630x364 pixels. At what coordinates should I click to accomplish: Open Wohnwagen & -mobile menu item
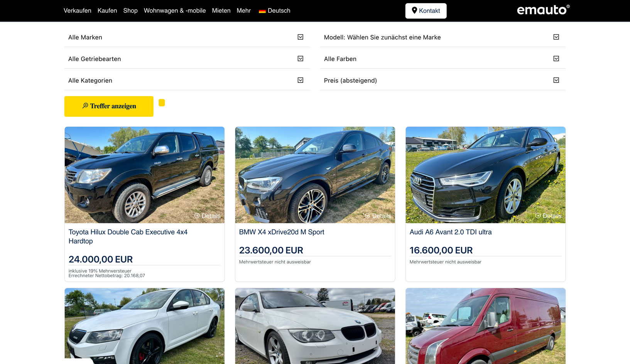[175, 11]
